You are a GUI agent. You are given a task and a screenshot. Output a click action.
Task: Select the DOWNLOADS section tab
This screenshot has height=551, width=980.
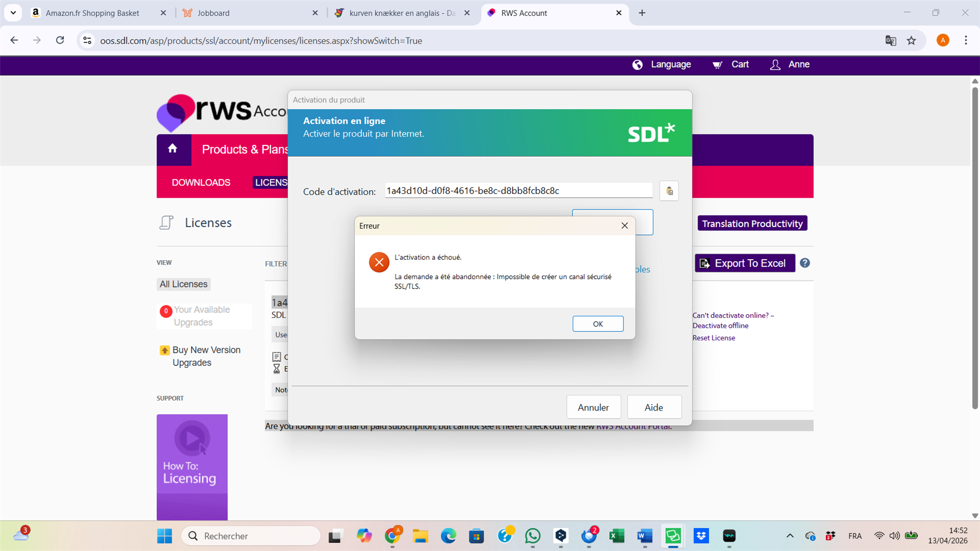pos(201,182)
